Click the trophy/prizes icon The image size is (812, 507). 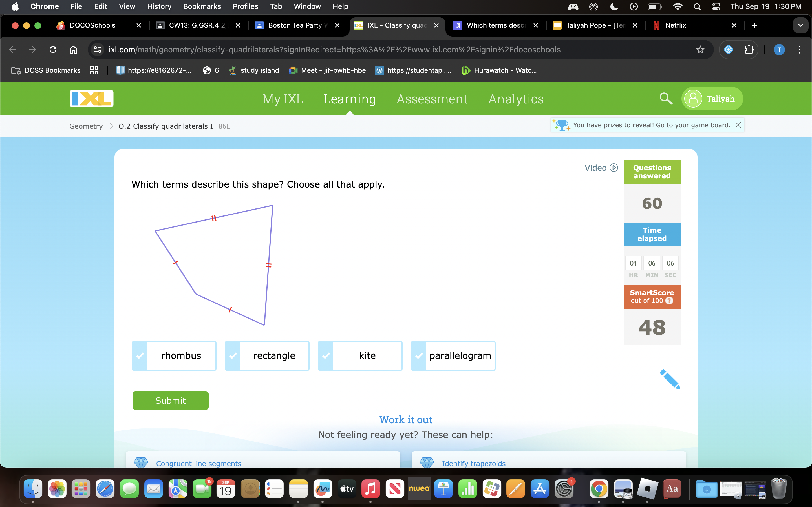pyautogui.click(x=561, y=125)
